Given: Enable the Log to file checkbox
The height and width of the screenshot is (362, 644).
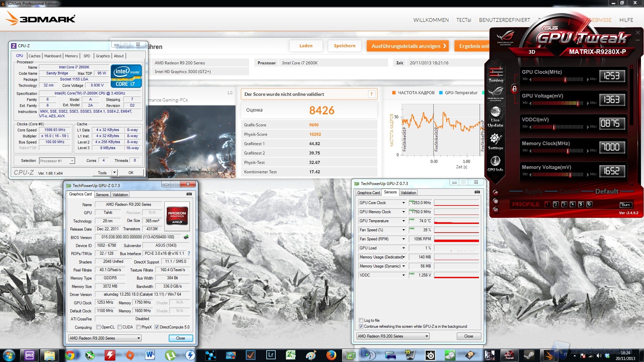Looking at the screenshot, I should [x=361, y=320].
